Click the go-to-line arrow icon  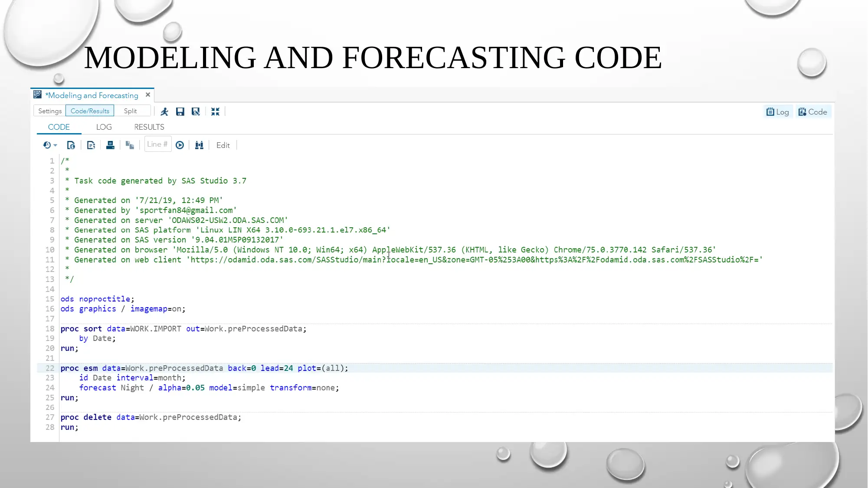click(x=180, y=145)
